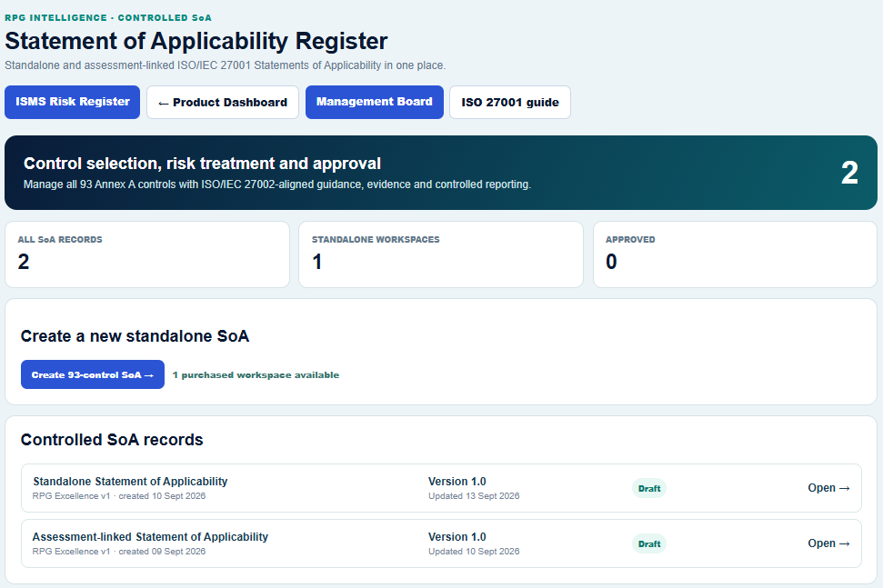
Task: Select the Standalone Workspaces stat card
Action: [x=441, y=254]
